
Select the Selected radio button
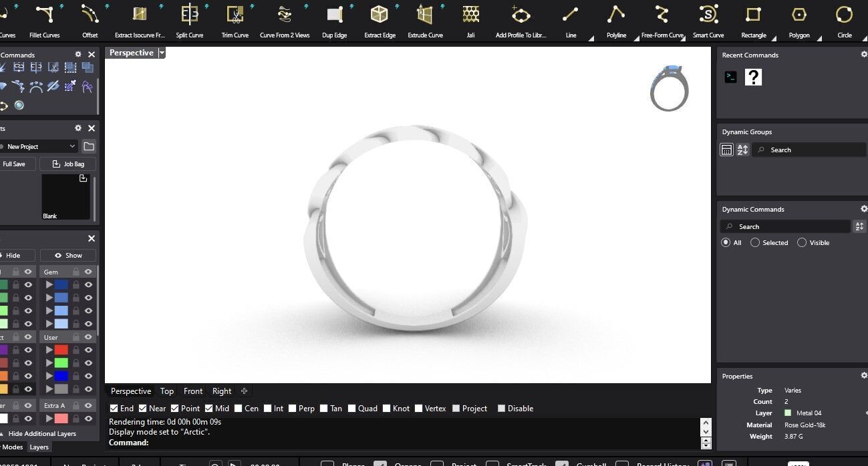point(755,242)
